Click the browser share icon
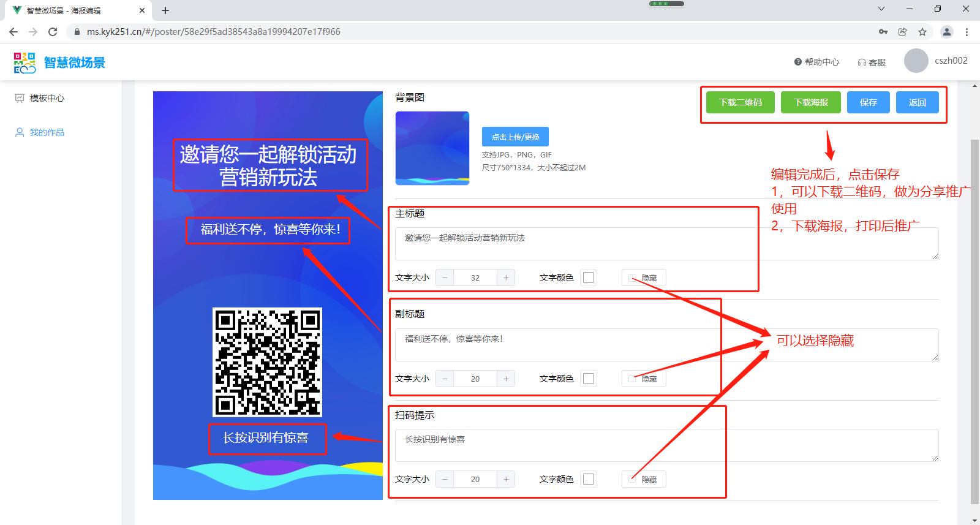Image resolution: width=980 pixels, height=525 pixels. point(902,32)
